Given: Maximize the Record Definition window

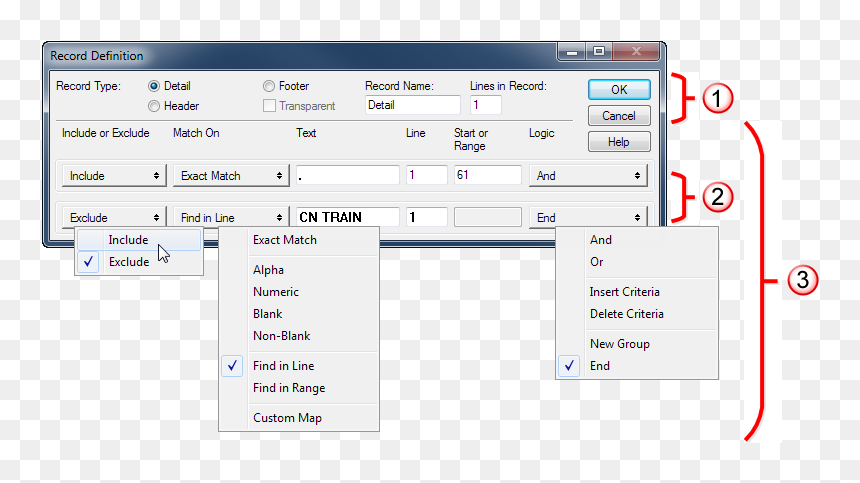Looking at the screenshot, I should tap(599, 52).
